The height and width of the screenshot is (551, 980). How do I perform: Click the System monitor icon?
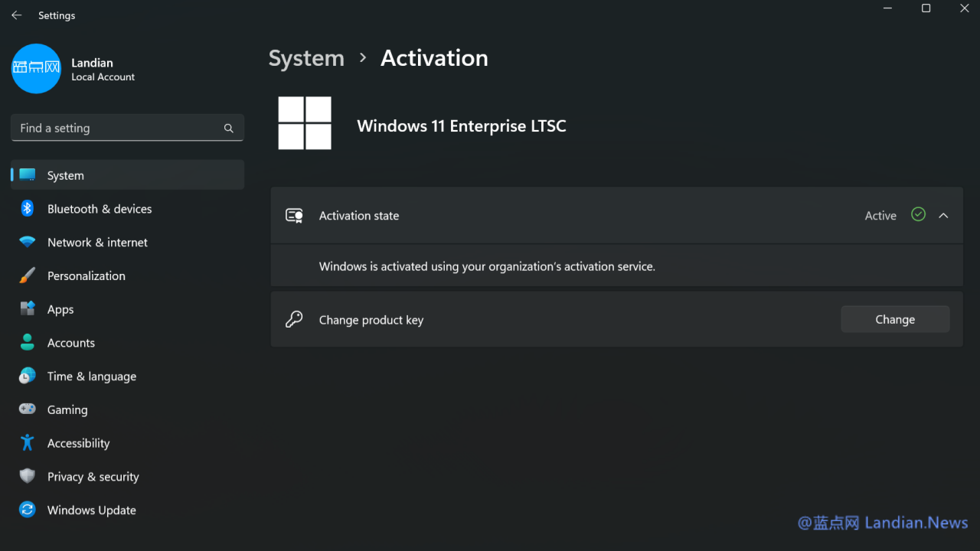pyautogui.click(x=28, y=175)
